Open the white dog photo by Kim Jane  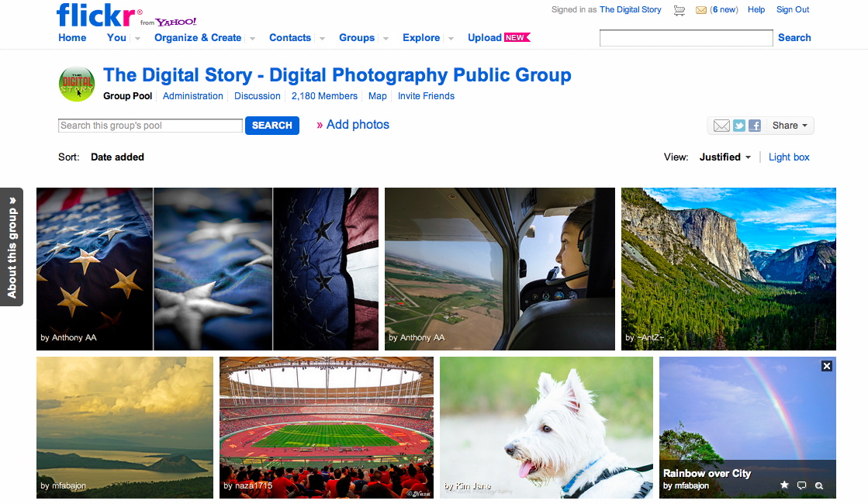coord(546,427)
